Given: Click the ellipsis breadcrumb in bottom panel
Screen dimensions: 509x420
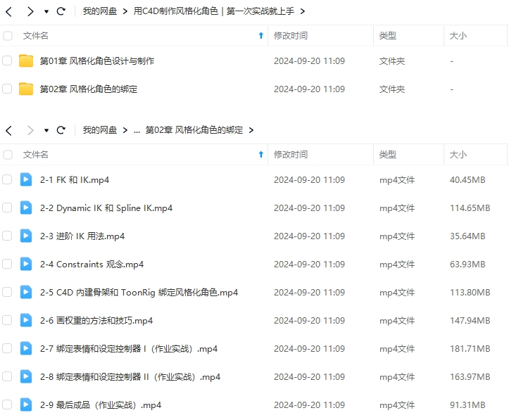Looking at the screenshot, I should point(137,132).
